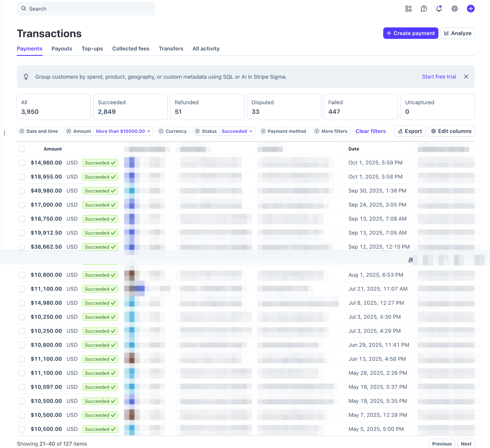Screen dimensions: 490x448
Task: Add a Payment method filter
Action: coord(284,131)
